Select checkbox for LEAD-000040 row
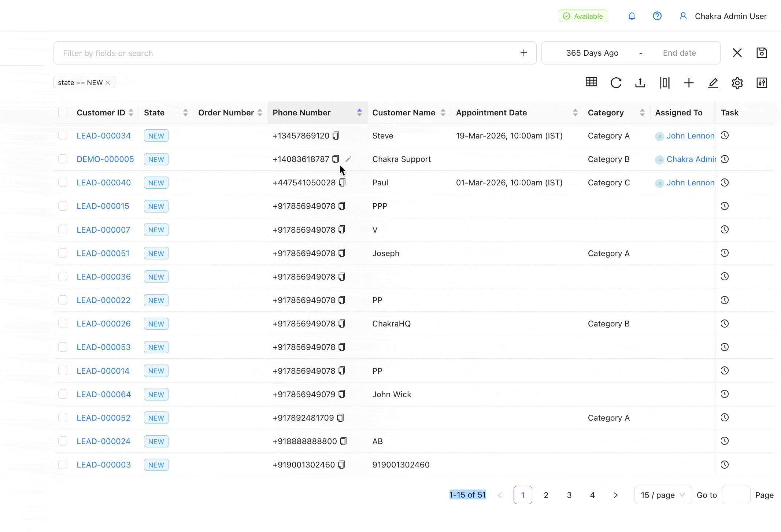 pos(63,182)
